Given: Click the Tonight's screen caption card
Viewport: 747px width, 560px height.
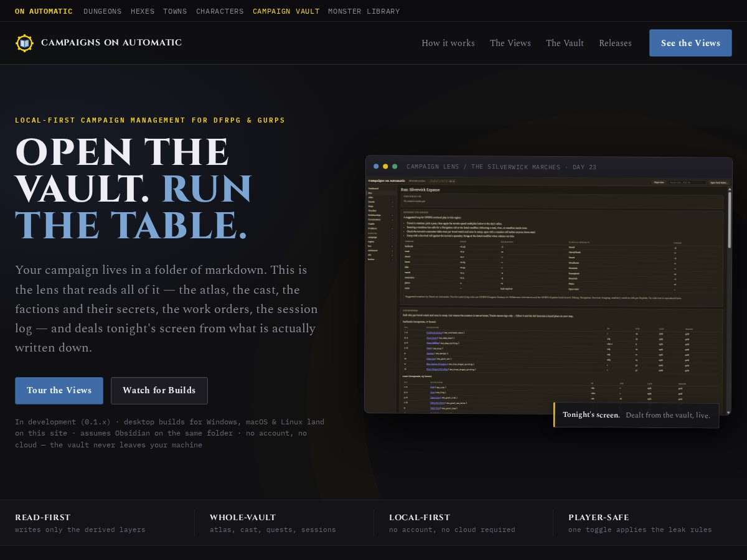Looking at the screenshot, I should (636, 415).
